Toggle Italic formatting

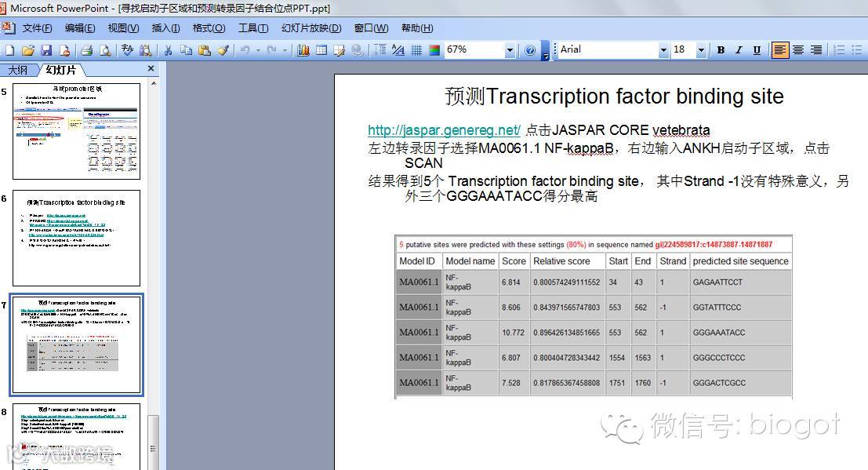(739, 50)
